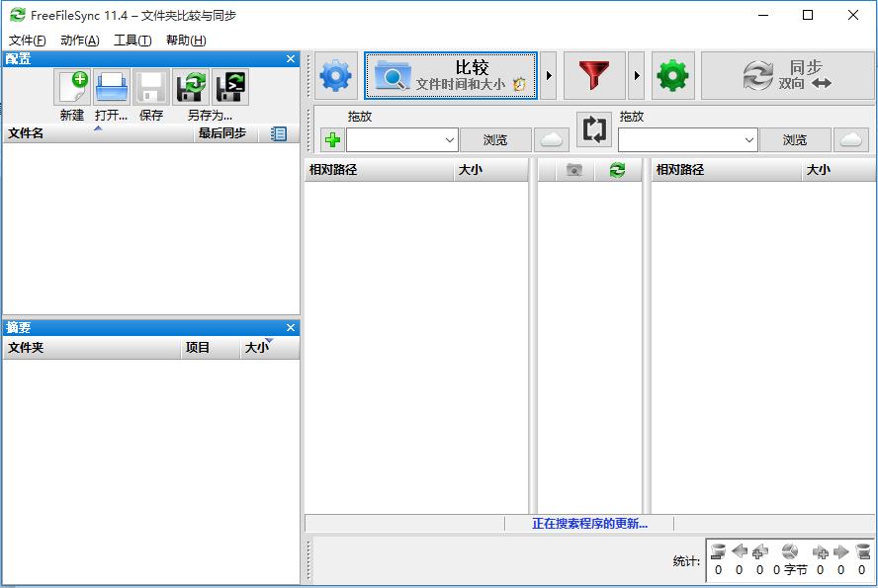Click the 统计: label

pos(686,561)
